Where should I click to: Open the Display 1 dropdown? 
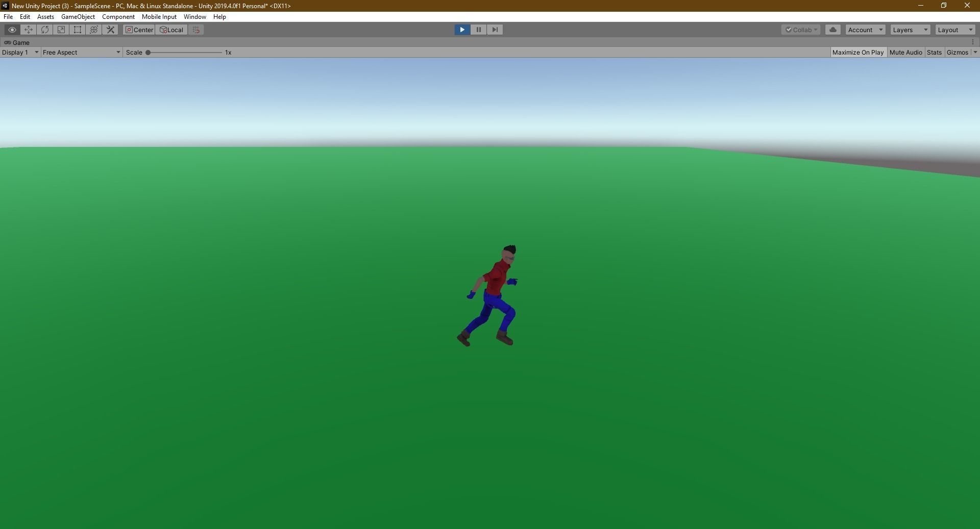(x=20, y=53)
